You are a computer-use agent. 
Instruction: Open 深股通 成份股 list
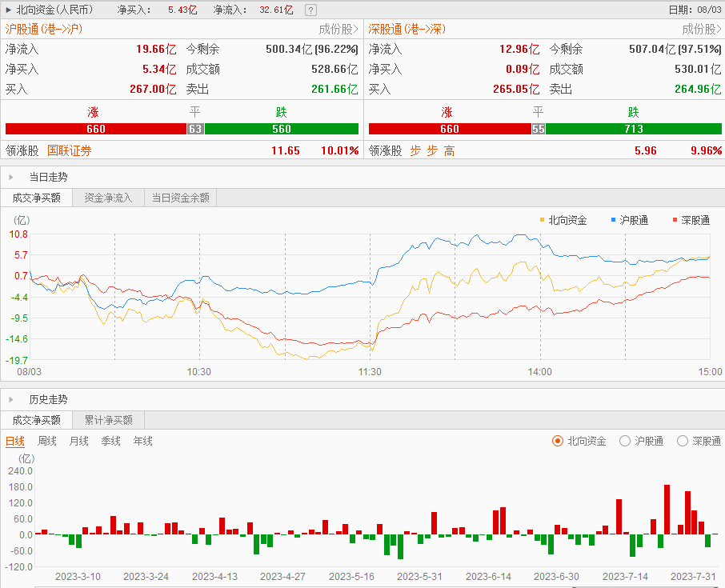pyautogui.click(x=702, y=29)
